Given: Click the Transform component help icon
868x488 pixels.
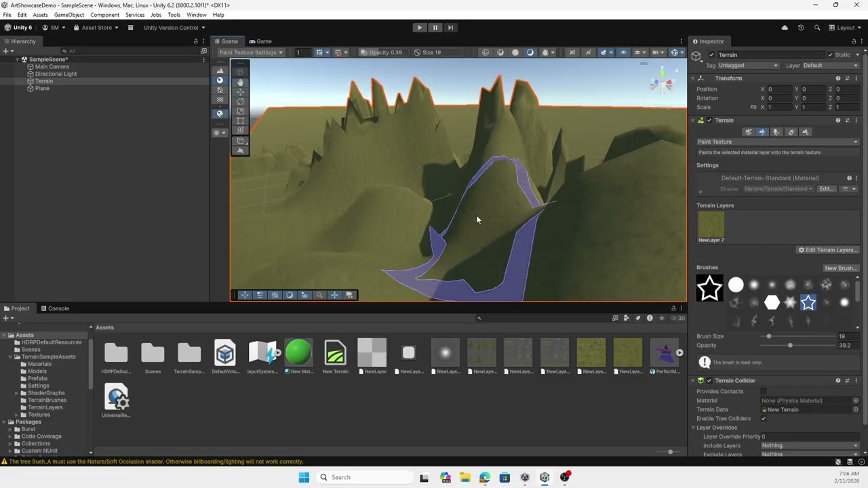Looking at the screenshot, I should [x=837, y=78].
